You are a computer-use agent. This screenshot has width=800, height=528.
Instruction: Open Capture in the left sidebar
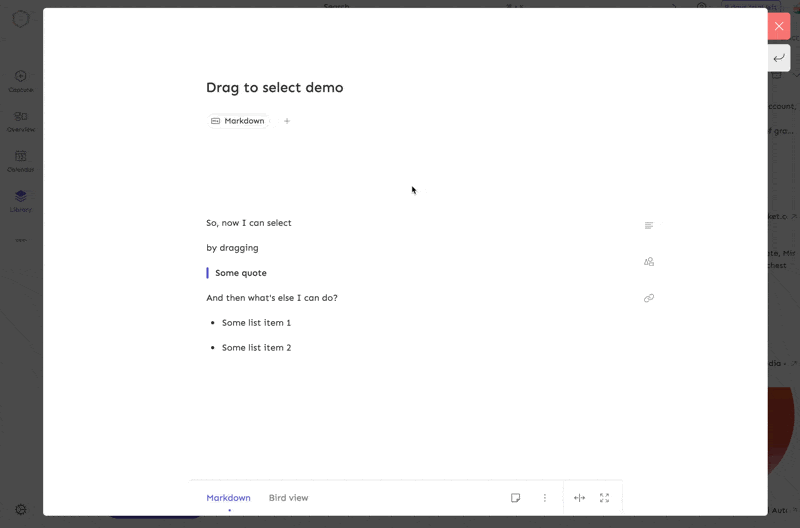pyautogui.click(x=21, y=81)
